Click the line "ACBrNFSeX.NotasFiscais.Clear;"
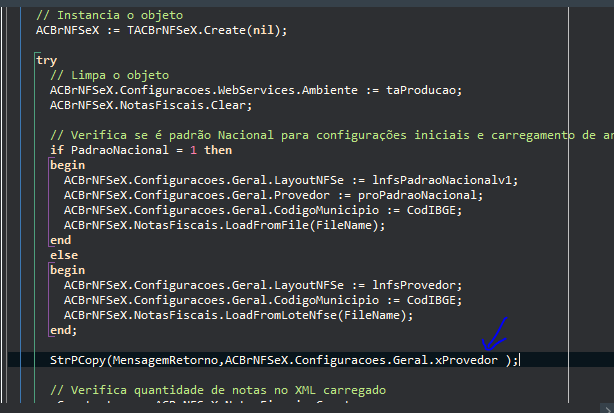Screen dimensions: 614x413 [x=151, y=105]
